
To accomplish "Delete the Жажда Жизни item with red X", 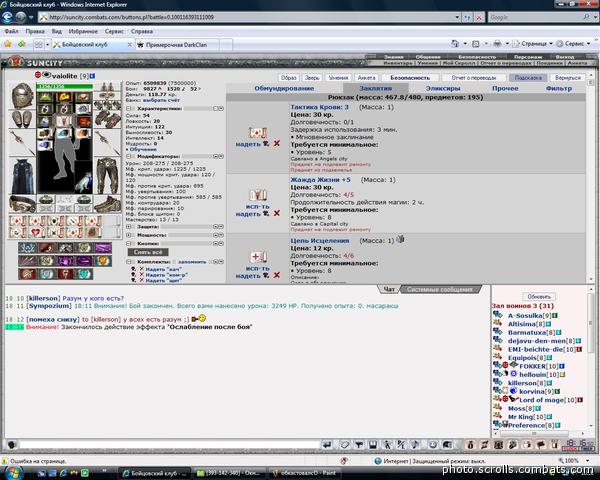I will click(277, 213).
